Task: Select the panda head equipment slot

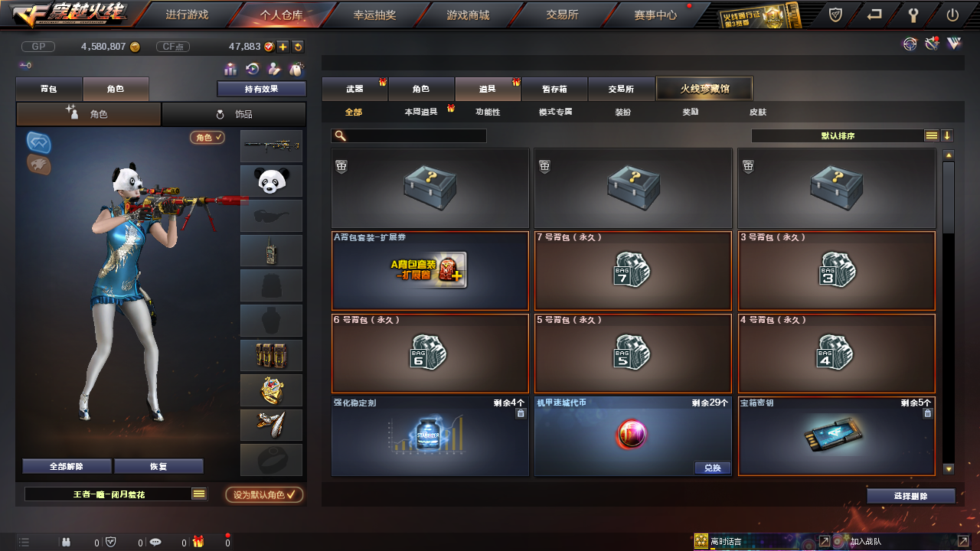Action: click(271, 181)
